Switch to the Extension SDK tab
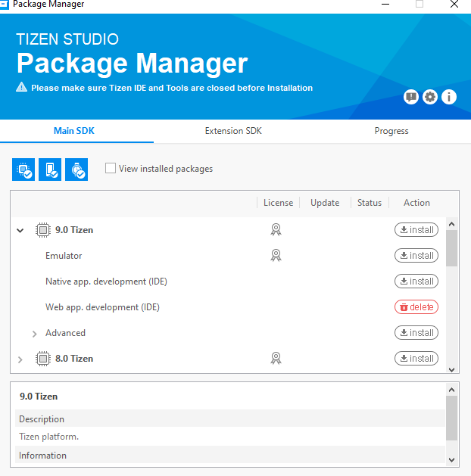Image resolution: width=471 pixels, height=476 pixels. pyautogui.click(x=233, y=131)
